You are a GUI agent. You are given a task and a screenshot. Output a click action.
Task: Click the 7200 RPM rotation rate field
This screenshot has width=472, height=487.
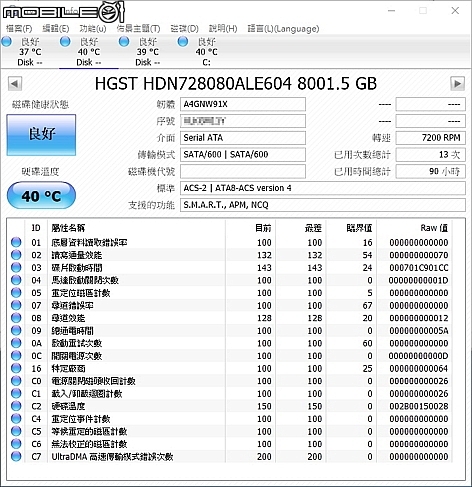pos(430,138)
